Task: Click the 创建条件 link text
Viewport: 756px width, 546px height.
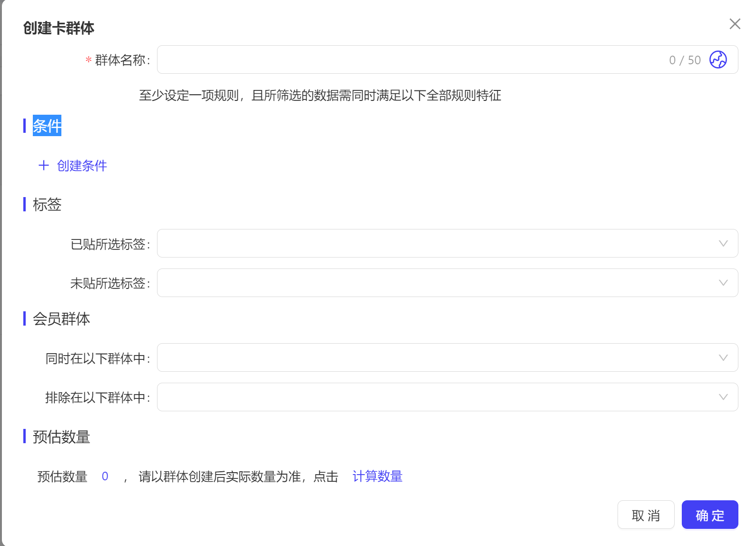Action: coord(82,166)
